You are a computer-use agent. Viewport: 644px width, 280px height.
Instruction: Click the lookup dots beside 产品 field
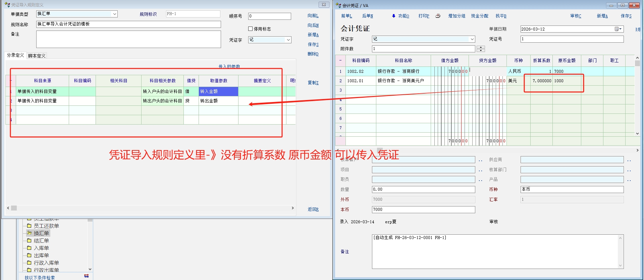click(x=629, y=180)
